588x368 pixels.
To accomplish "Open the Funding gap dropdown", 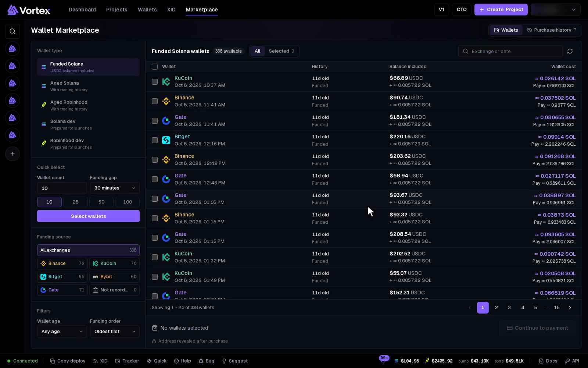I will (x=115, y=188).
